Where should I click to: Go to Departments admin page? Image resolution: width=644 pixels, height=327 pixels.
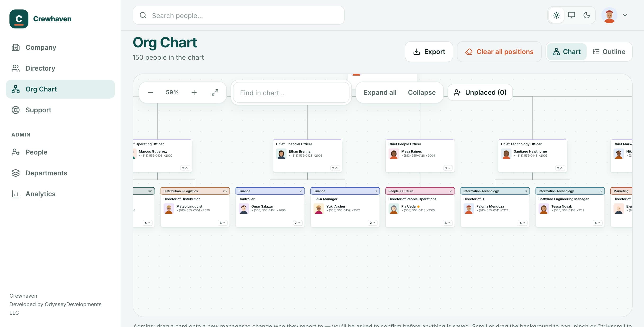coord(60,173)
